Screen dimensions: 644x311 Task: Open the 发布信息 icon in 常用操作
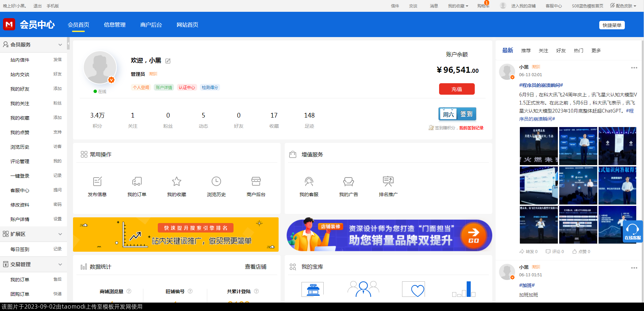[x=97, y=181]
